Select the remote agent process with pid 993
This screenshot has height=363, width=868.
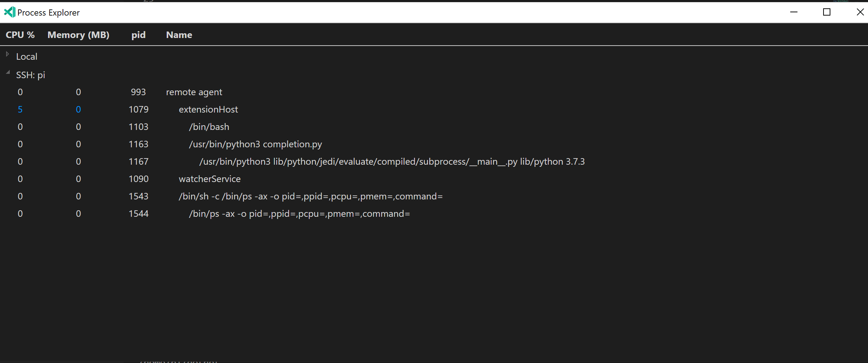pos(194,92)
